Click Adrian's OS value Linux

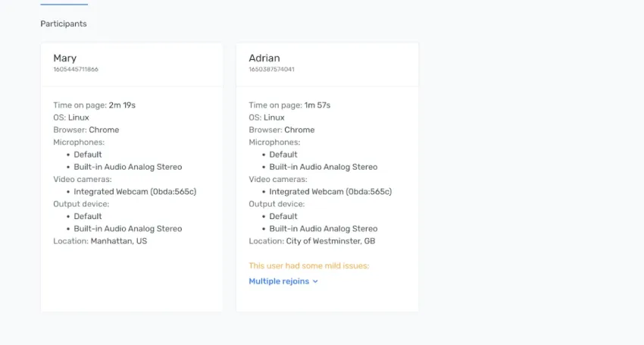click(x=274, y=118)
